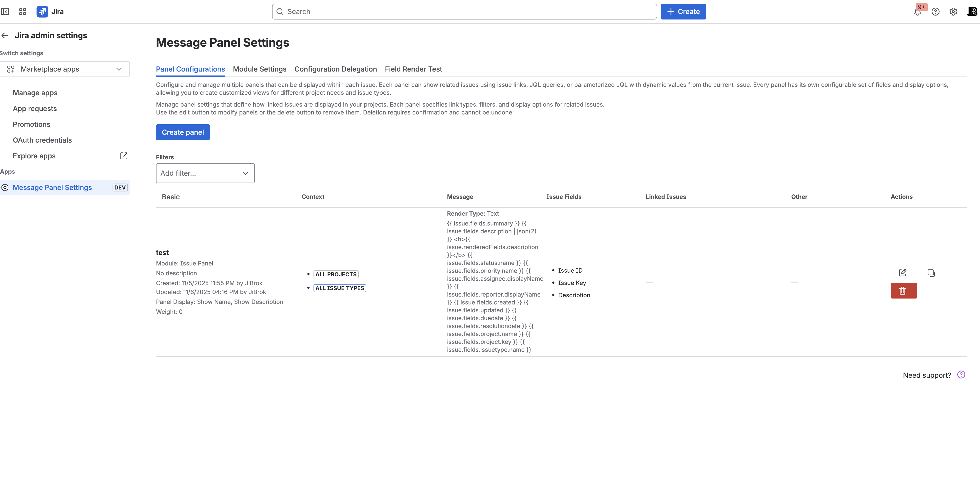980x488 pixels.
Task: Open the Configuration Delegation tab
Action: coord(335,69)
